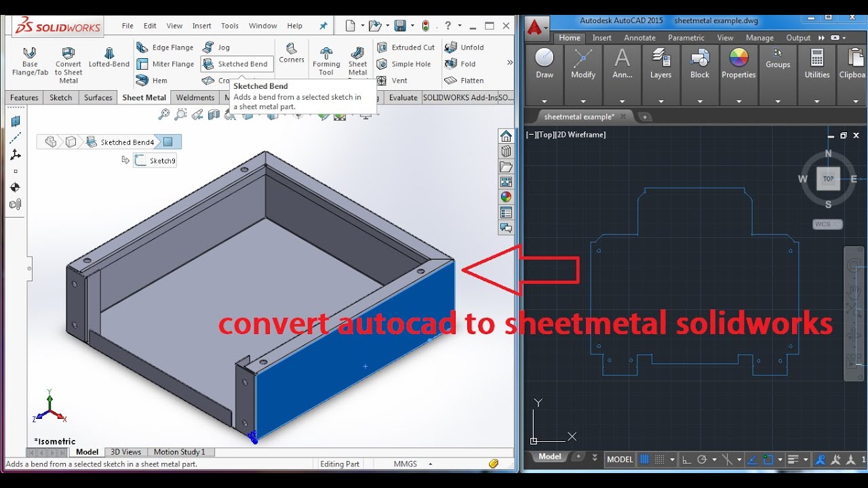Expand AutoCAD Properties panel dropdown
This screenshot has height=488, width=868.
pyautogui.click(x=738, y=102)
